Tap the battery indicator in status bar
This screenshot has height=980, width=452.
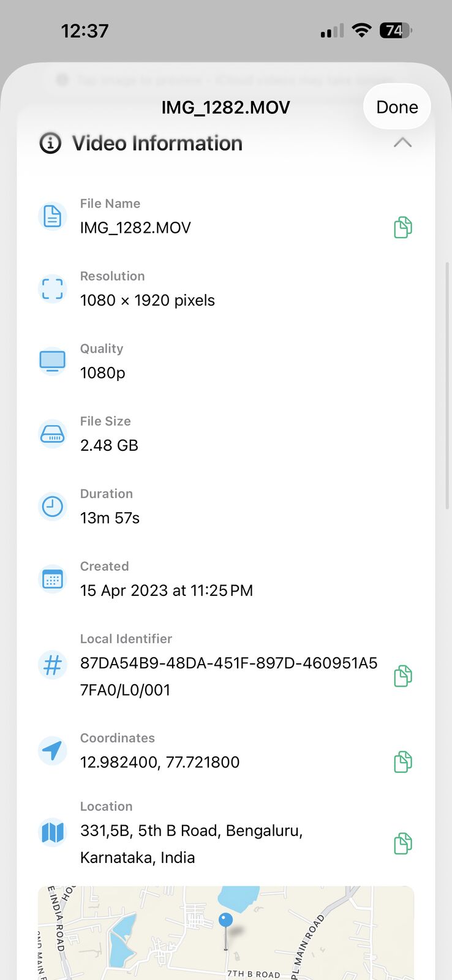[396, 31]
